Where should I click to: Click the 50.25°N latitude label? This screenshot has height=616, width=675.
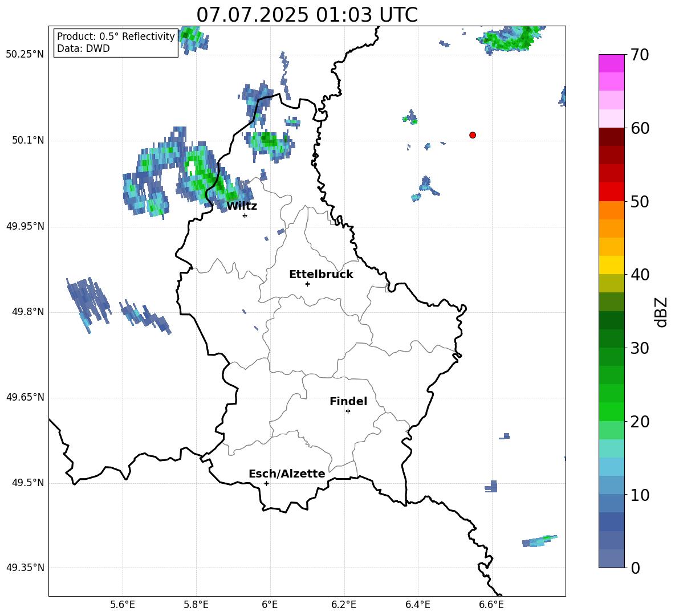25,55
